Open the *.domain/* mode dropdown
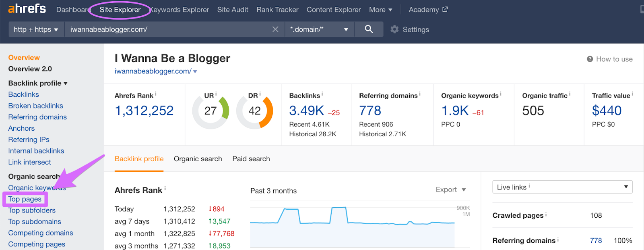 tap(319, 29)
